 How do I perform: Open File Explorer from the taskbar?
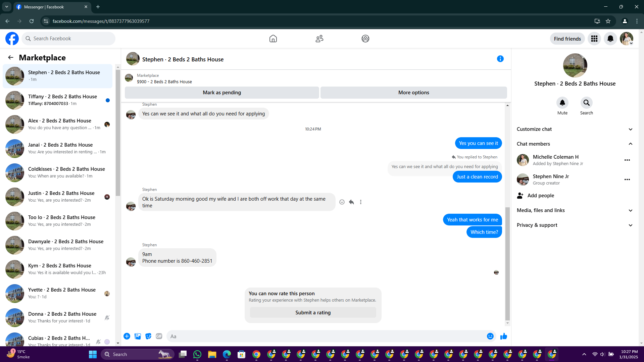(x=212, y=354)
